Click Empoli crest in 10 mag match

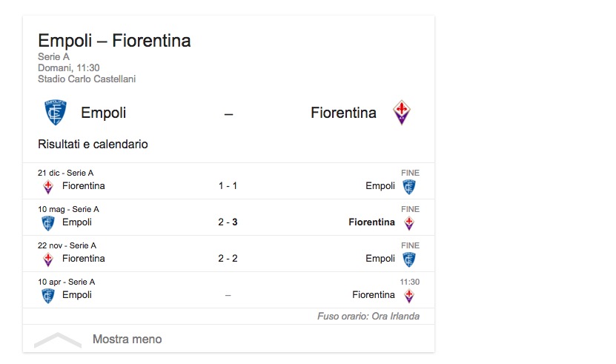coord(48,222)
